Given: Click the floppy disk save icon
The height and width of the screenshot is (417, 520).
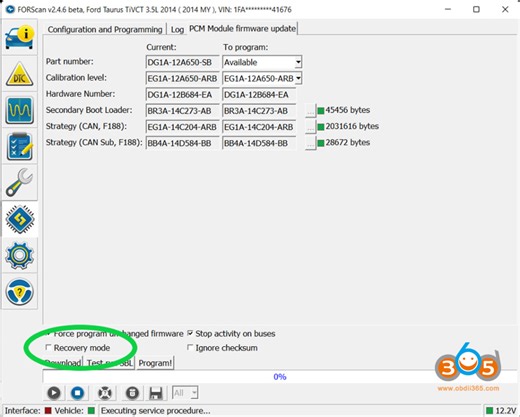Looking at the screenshot, I should (156, 393).
